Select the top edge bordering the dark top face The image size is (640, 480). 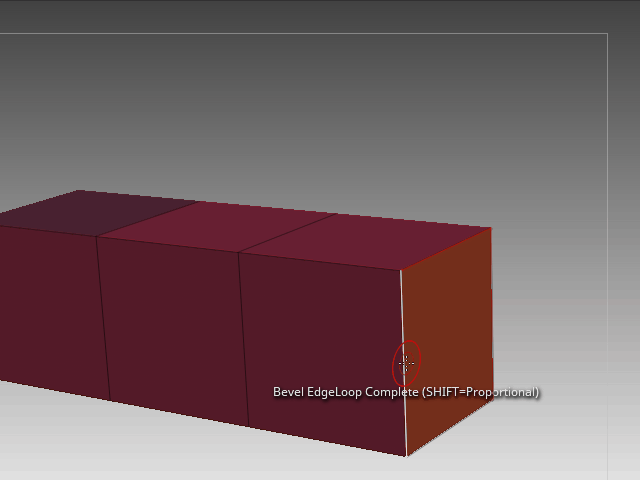tap(150, 219)
